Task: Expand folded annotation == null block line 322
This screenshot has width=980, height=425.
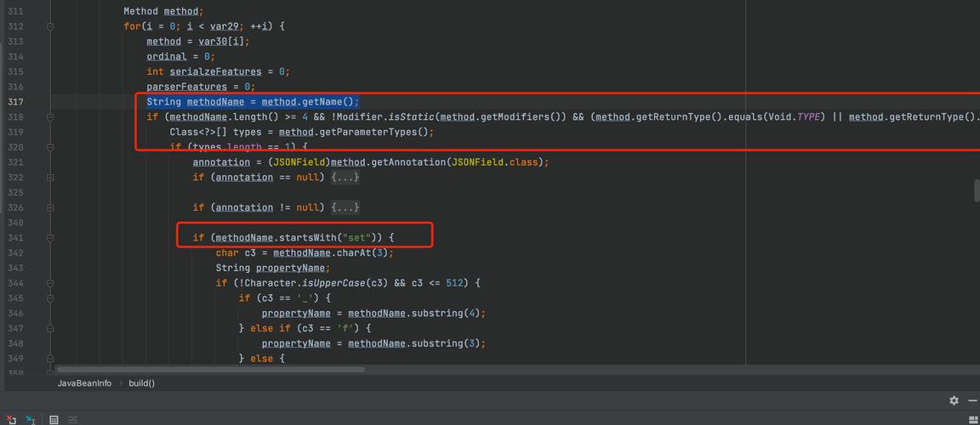Action: [50, 178]
